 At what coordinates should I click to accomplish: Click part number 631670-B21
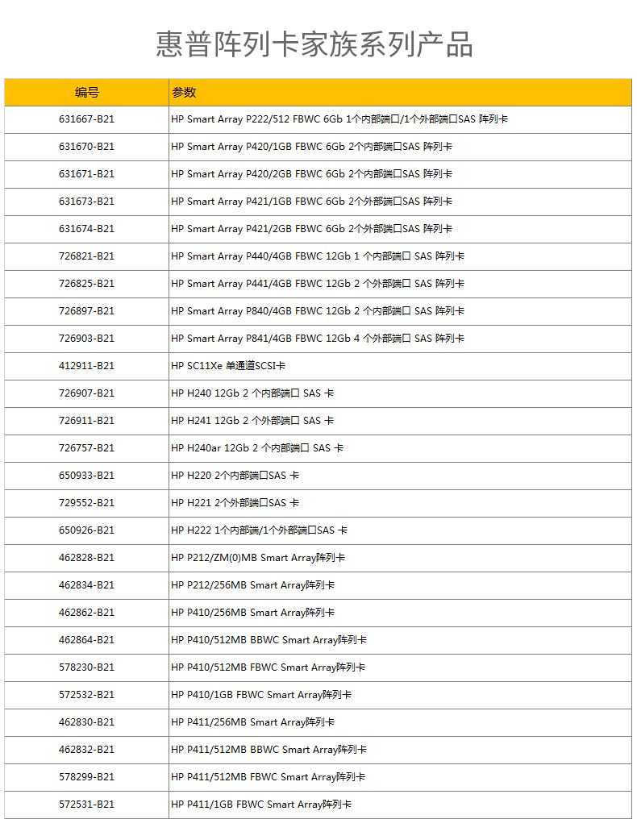coord(86,147)
